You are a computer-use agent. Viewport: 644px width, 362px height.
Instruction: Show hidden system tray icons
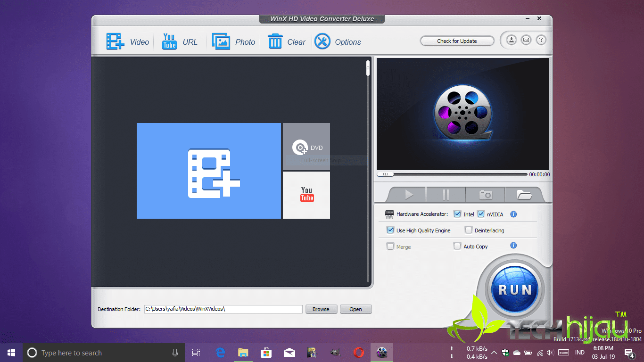pos(494,353)
